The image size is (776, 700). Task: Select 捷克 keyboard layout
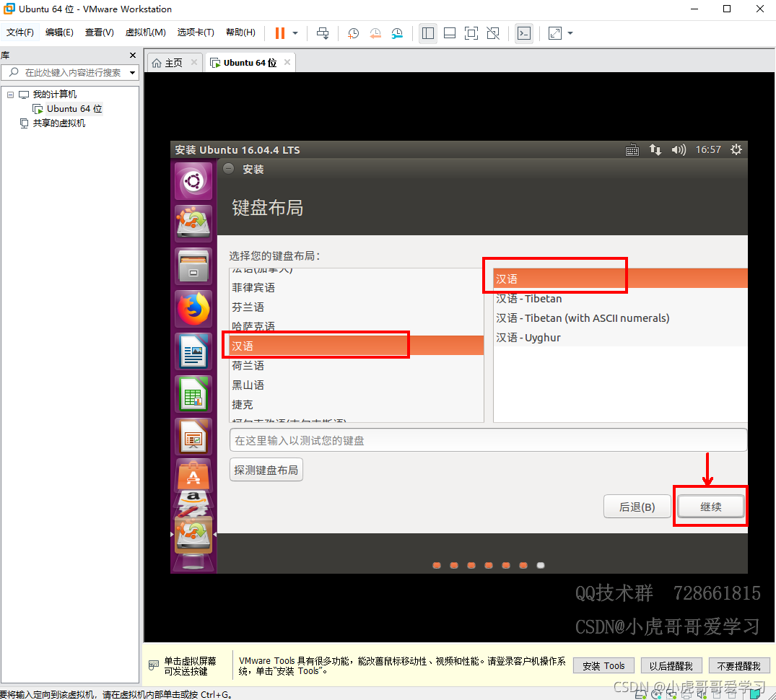[357, 405]
